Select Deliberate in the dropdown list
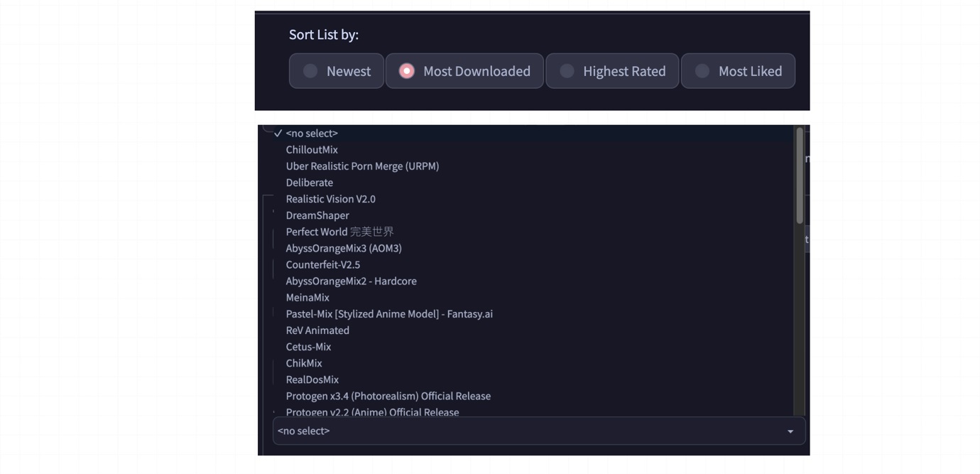The height and width of the screenshot is (474, 980). coord(310,183)
